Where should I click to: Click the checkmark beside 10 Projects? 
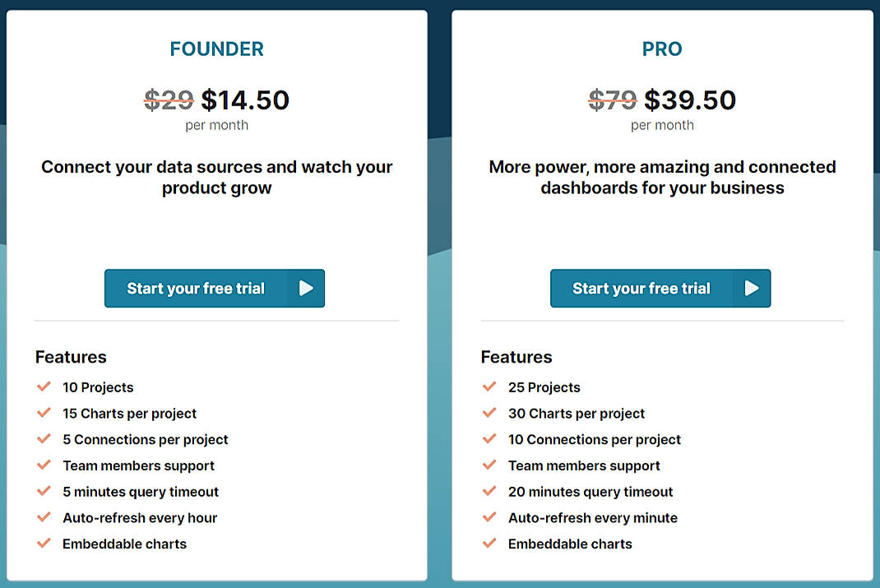coord(44,387)
